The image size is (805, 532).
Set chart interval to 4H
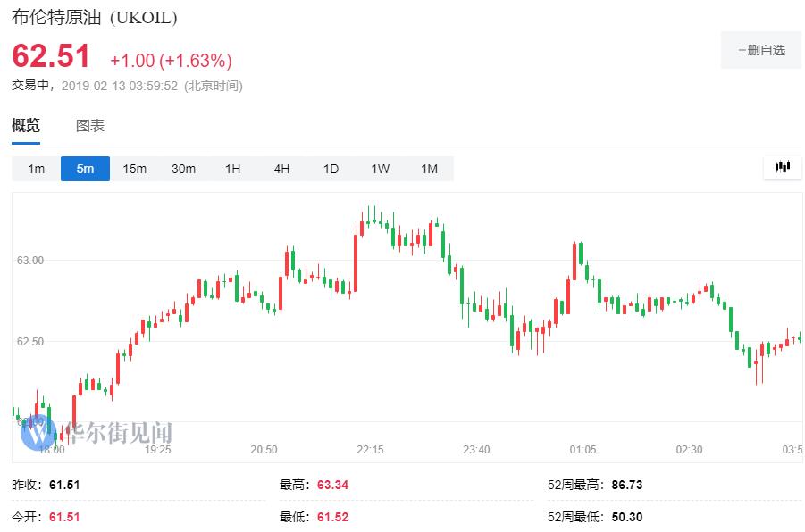point(281,169)
